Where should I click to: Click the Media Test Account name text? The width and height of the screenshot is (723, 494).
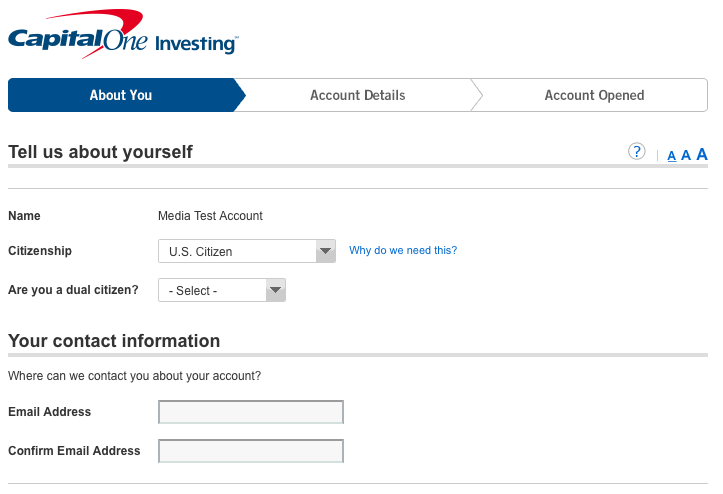click(210, 216)
